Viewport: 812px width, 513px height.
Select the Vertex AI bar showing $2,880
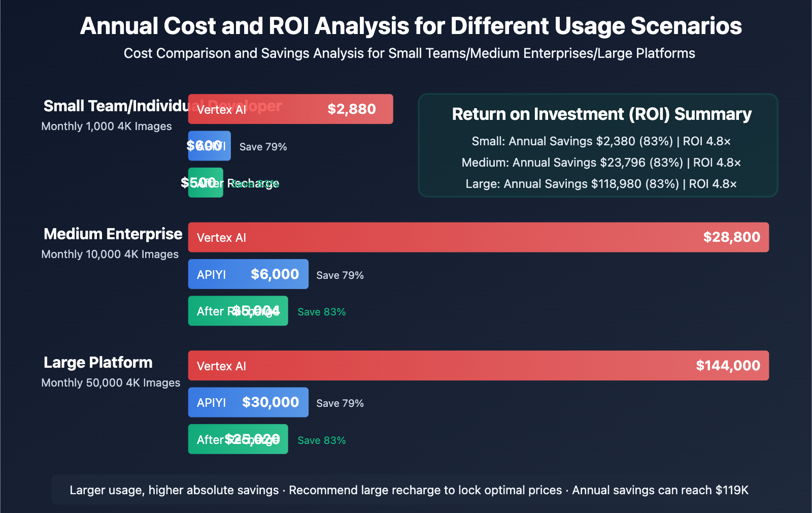(x=291, y=109)
